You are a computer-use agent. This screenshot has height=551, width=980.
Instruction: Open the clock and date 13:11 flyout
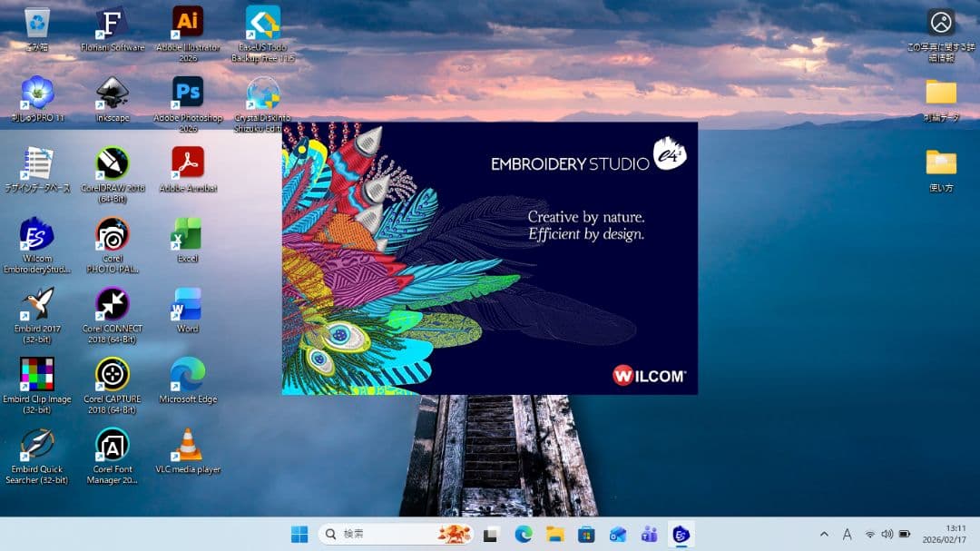pyautogui.click(x=944, y=534)
